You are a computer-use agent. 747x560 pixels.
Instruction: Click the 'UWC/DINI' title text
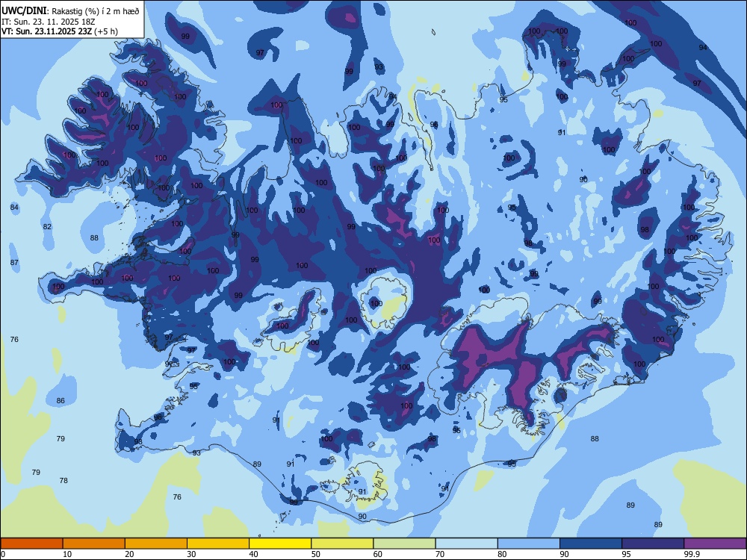[x=24, y=10]
